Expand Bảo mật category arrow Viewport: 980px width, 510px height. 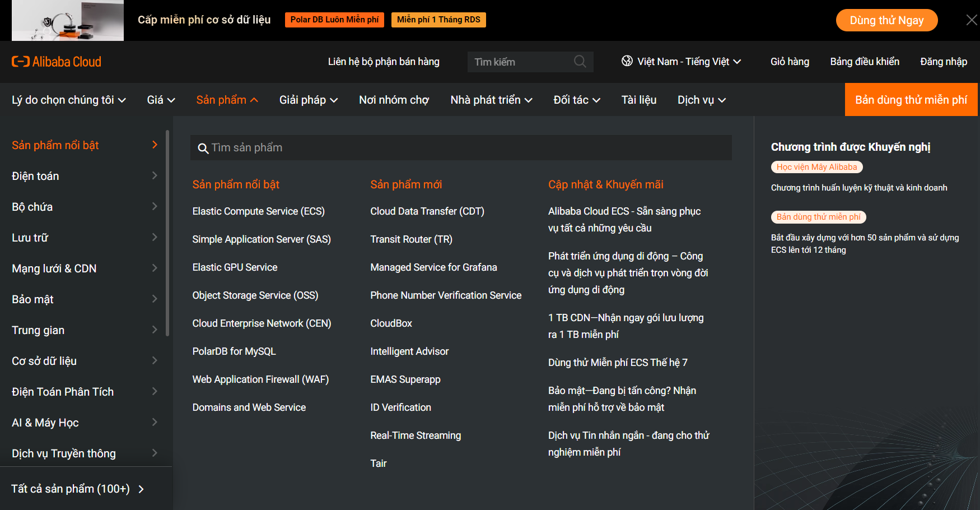click(x=155, y=299)
